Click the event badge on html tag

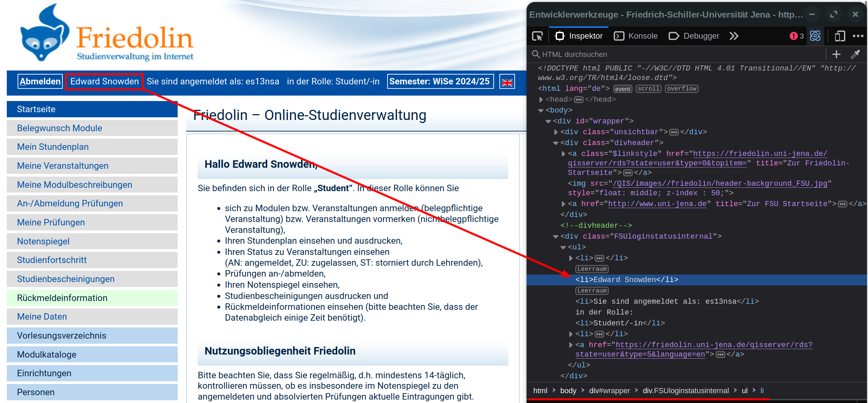(623, 89)
